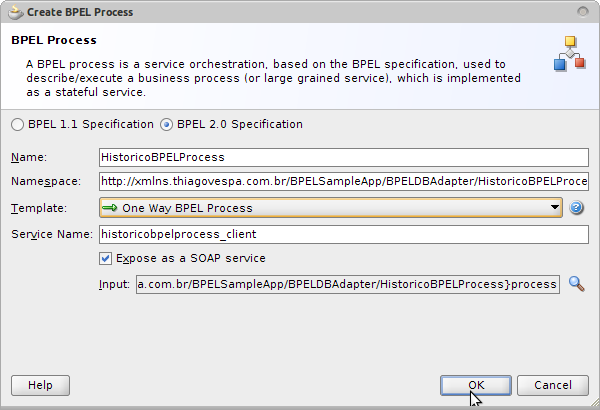600x410 pixels.
Task: Click the Name field containing HistoricoBPELProcess
Action: point(344,157)
